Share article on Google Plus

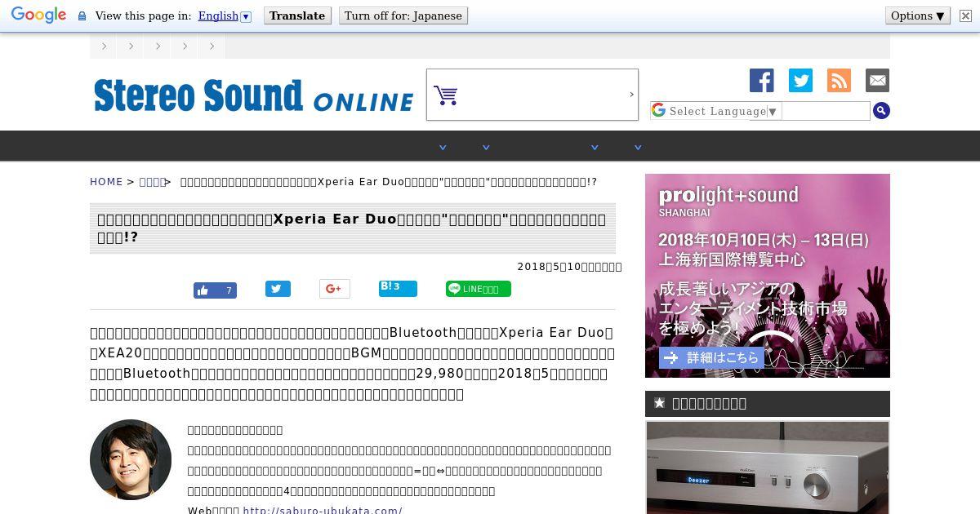[x=334, y=289]
